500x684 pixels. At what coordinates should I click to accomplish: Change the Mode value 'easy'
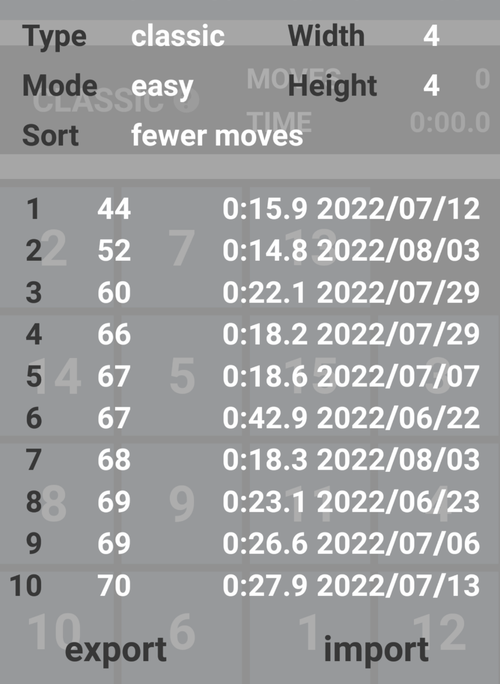click(162, 86)
